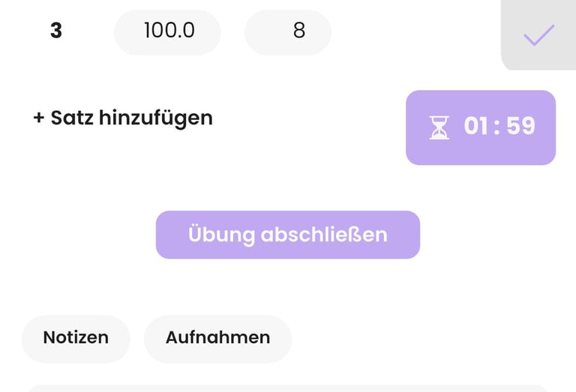Tap the 01:59 rest timer button
Screen dimensions: 576x392
point(481,127)
